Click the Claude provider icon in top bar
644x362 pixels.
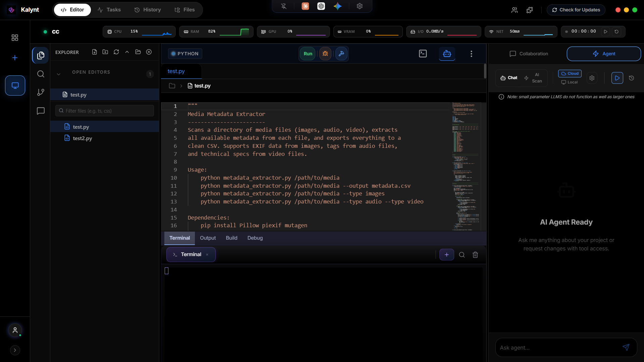pyautogui.click(x=305, y=6)
